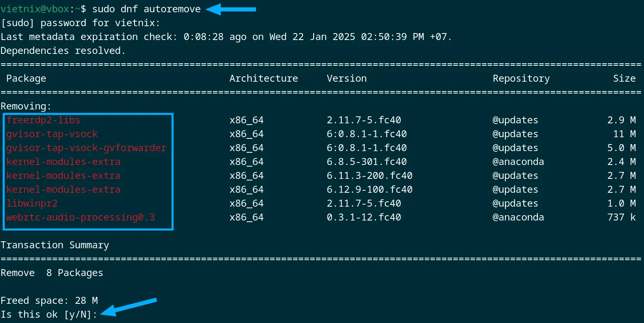
Task: Click '@updates' in the freerdp2-libs row
Action: pyautogui.click(x=516, y=120)
